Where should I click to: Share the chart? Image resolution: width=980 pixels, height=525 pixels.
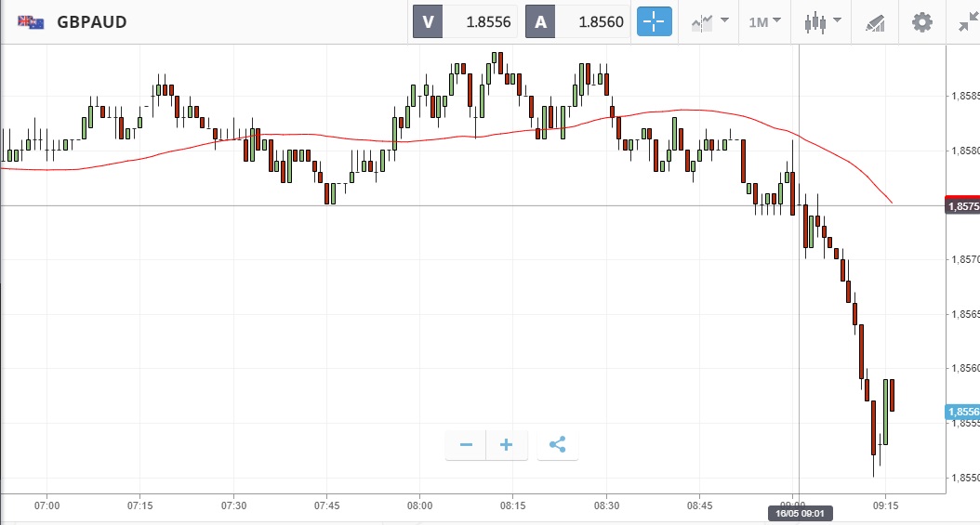tap(557, 445)
